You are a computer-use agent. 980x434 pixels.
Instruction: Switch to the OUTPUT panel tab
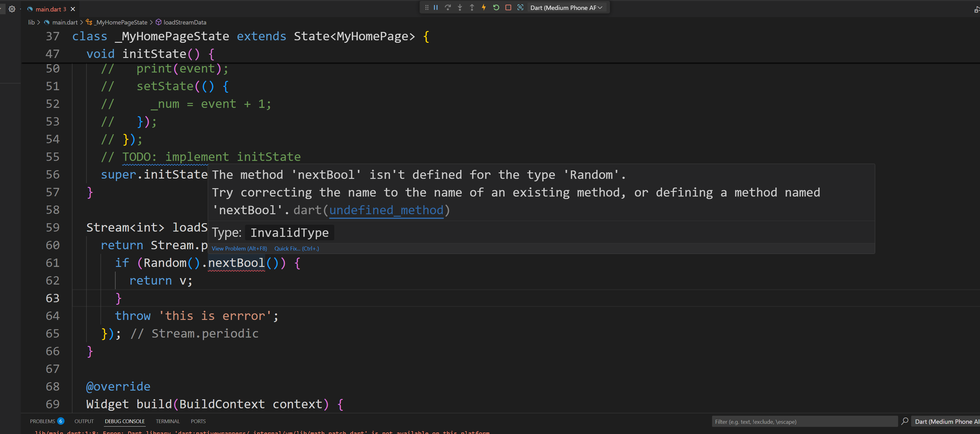click(x=84, y=422)
